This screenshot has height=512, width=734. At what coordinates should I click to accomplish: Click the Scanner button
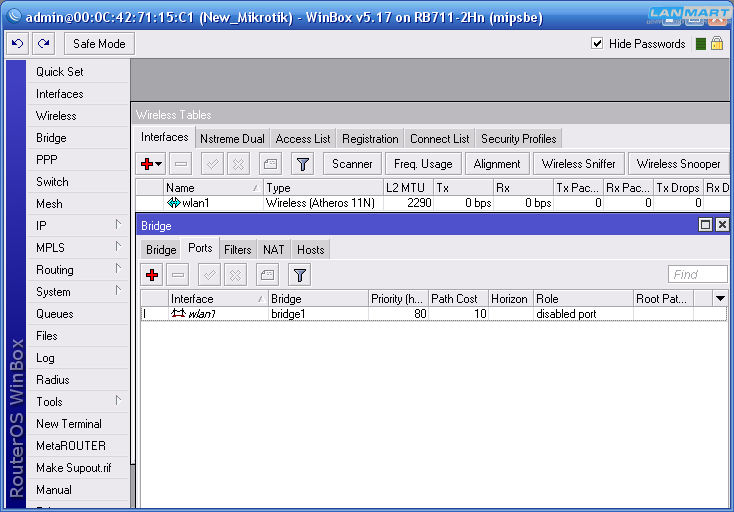click(x=352, y=164)
